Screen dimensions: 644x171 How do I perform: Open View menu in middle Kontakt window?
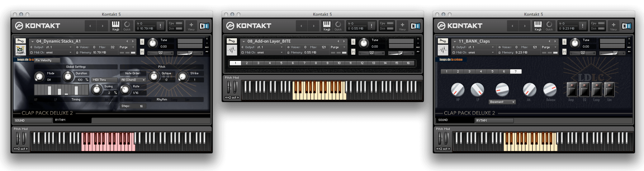coord(402,26)
